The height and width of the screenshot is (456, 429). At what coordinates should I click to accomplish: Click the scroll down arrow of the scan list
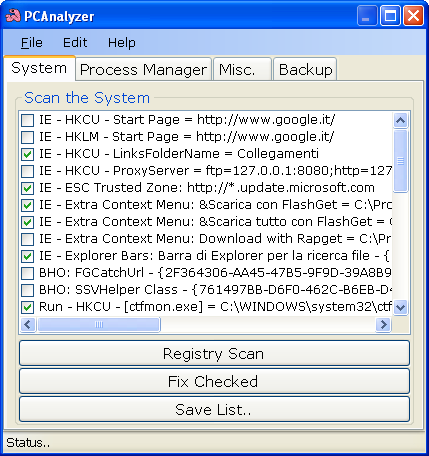[400, 307]
